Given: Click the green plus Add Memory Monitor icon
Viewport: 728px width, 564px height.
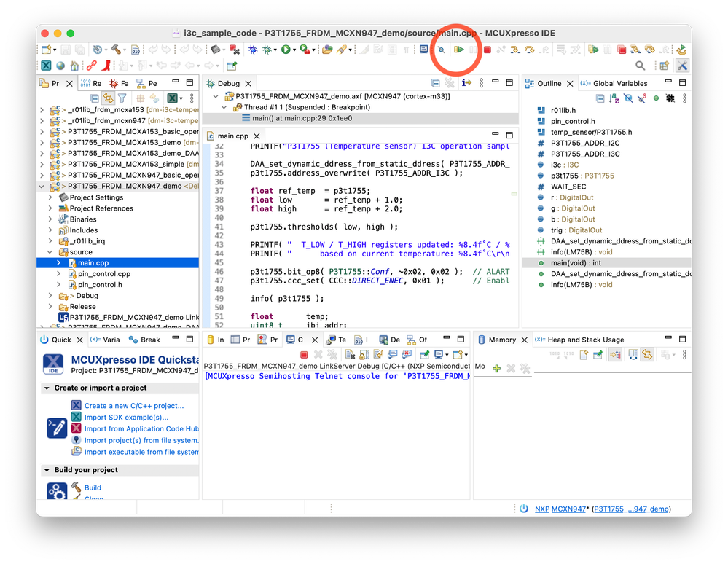Looking at the screenshot, I should click(496, 369).
